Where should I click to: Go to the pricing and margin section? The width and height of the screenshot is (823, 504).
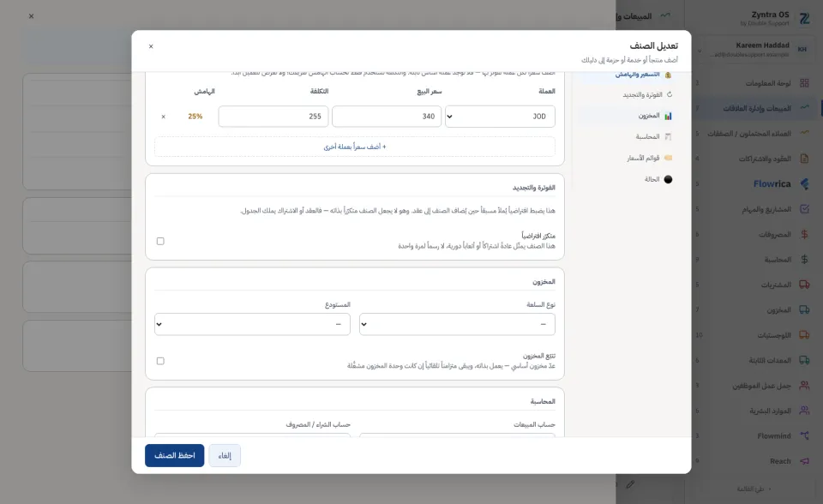tap(628, 75)
